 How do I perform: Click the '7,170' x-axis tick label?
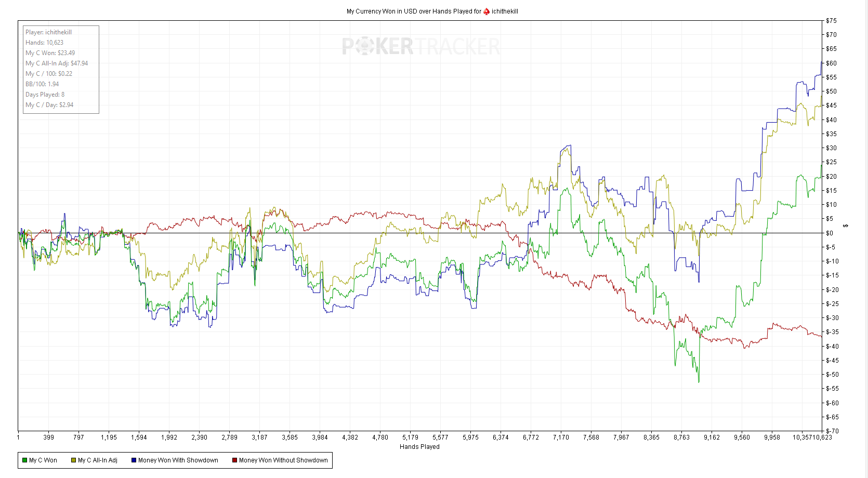(x=561, y=437)
